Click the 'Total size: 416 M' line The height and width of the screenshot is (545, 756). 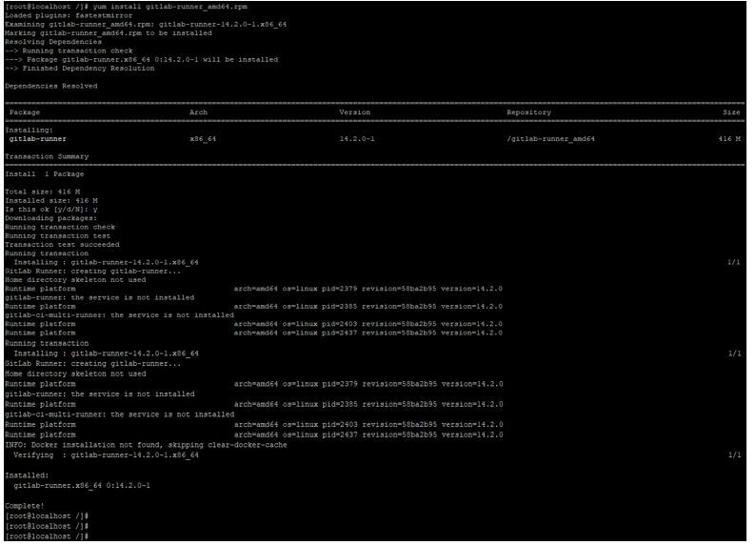(43, 192)
